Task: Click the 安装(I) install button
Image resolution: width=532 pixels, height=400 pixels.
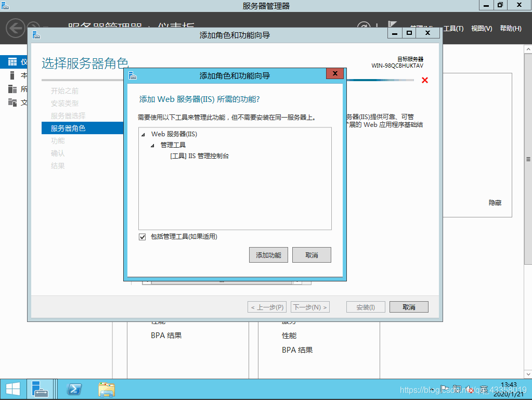Action: click(x=366, y=307)
